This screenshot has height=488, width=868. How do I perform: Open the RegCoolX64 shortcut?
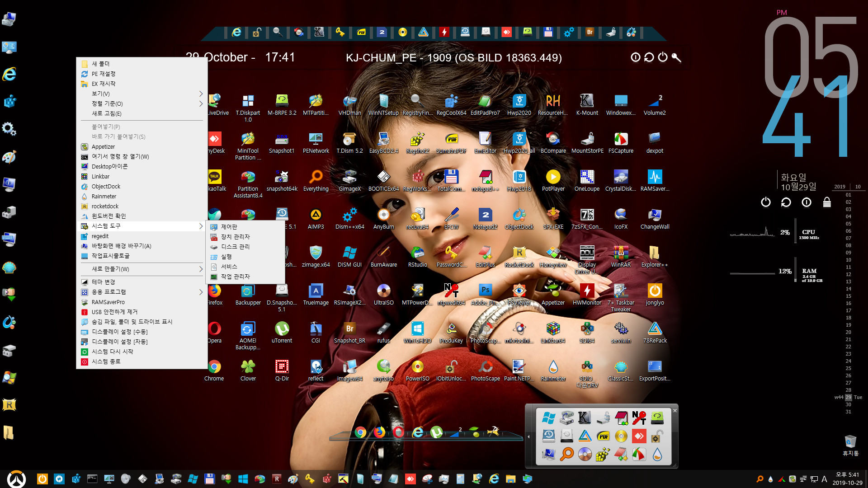click(x=451, y=104)
